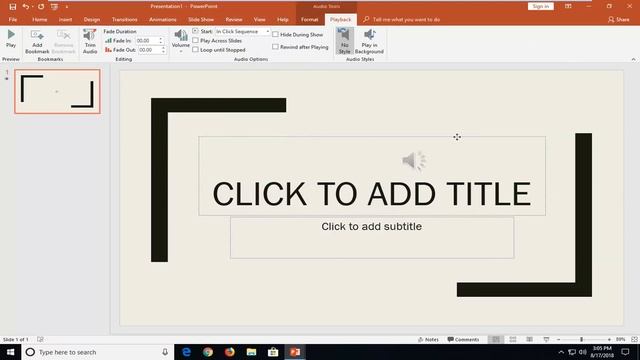Image resolution: width=640 pixels, height=360 pixels.
Task: Open the Trim Audio tool
Action: point(90,42)
